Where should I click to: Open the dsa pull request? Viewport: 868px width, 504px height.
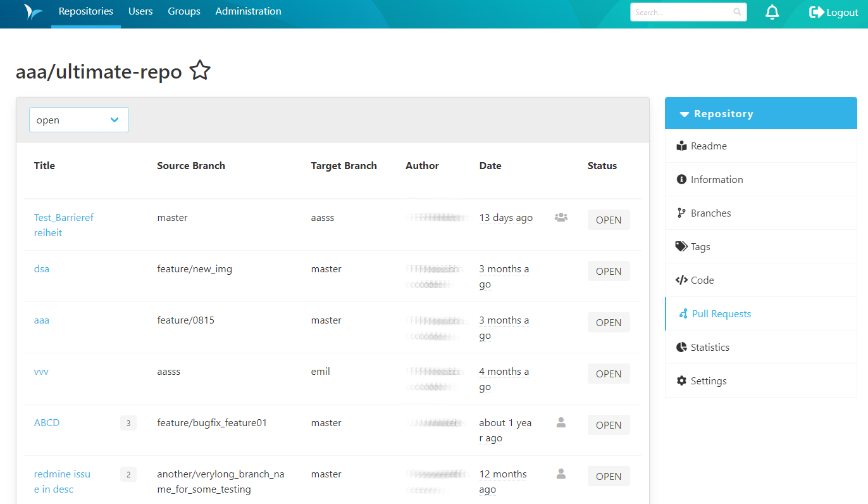coord(41,268)
